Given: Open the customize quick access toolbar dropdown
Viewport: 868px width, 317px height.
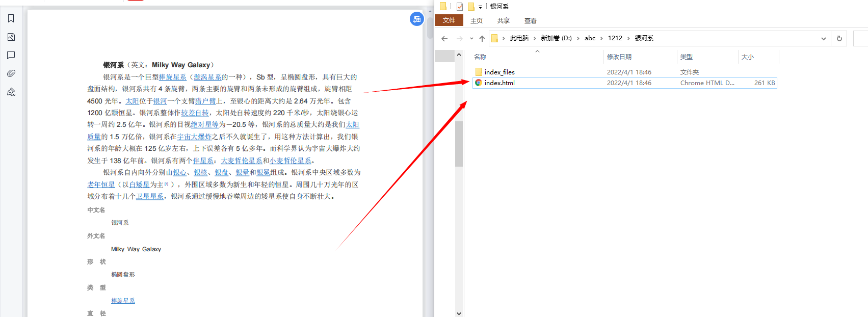Looking at the screenshot, I should (480, 7).
